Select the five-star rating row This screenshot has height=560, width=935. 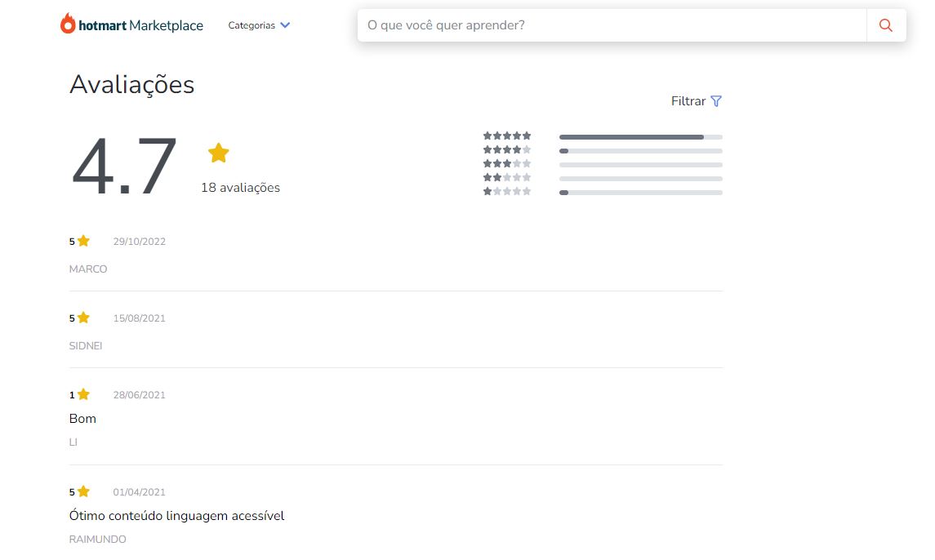pos(507,136)
